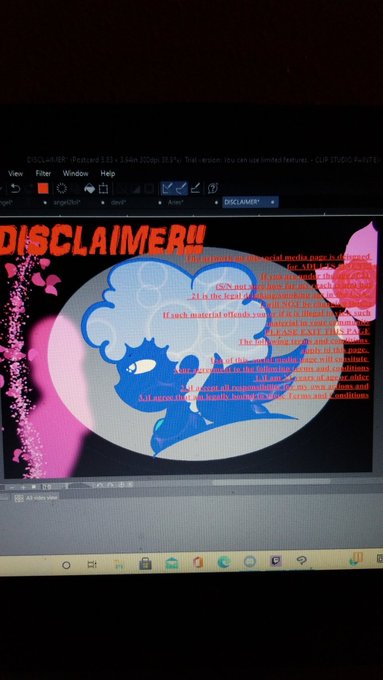Open Clip Studio Paint icon on taskbar
The height and width of the screenshot is (680, 383).
click(x=301, y=560)
